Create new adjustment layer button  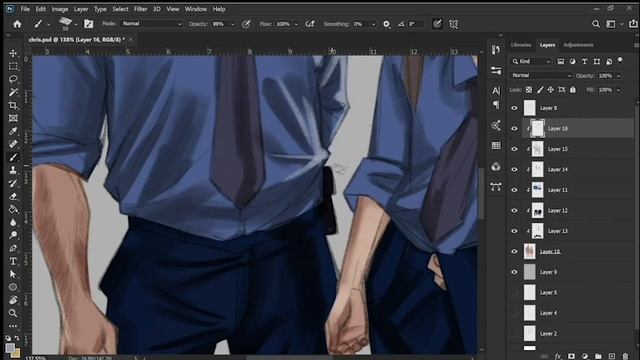pyautogui.click(x=585, y=356)
